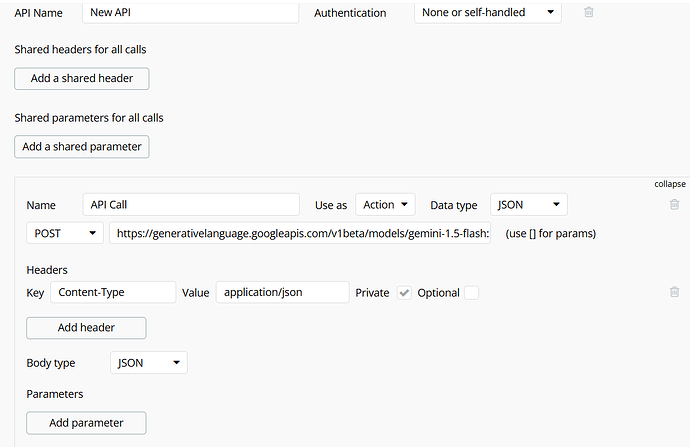Click the 'Headers' section label
The image size is (690, 447).
pos(47,270)
